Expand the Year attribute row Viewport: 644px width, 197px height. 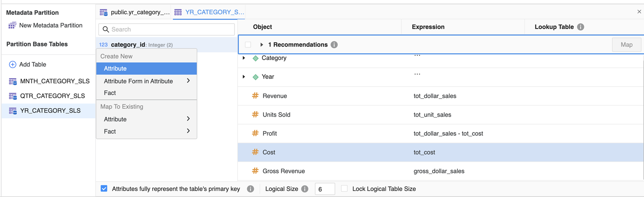tap(244, 77)
